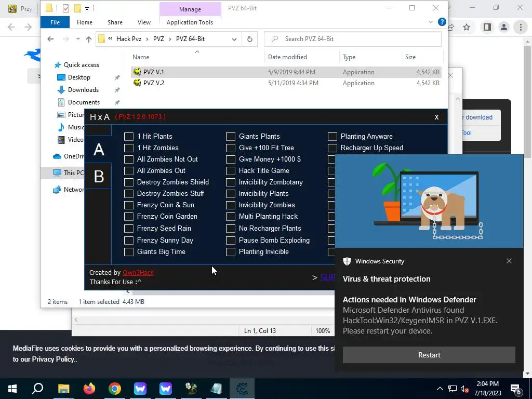Click the taskbar clock showing 2:04 PM
The height and width of the screenshot is (399, 532).
pyautogui.click(x=487, y=389)
